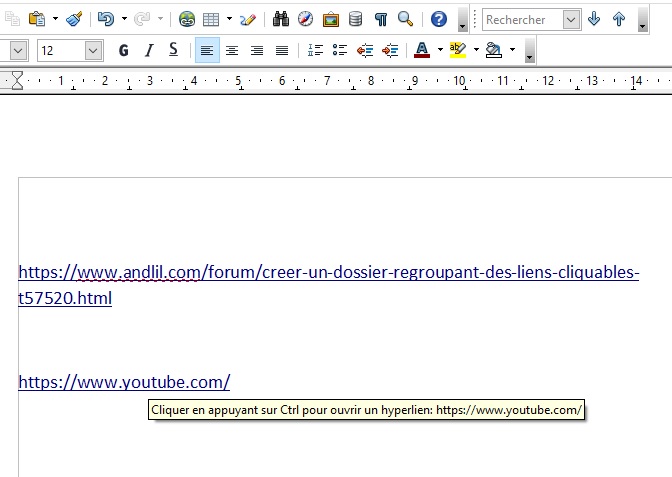The width and height of the screenshot is (672, 477).
Task: Open the Redo history dropdown arrow
Action: pos(160,19)
